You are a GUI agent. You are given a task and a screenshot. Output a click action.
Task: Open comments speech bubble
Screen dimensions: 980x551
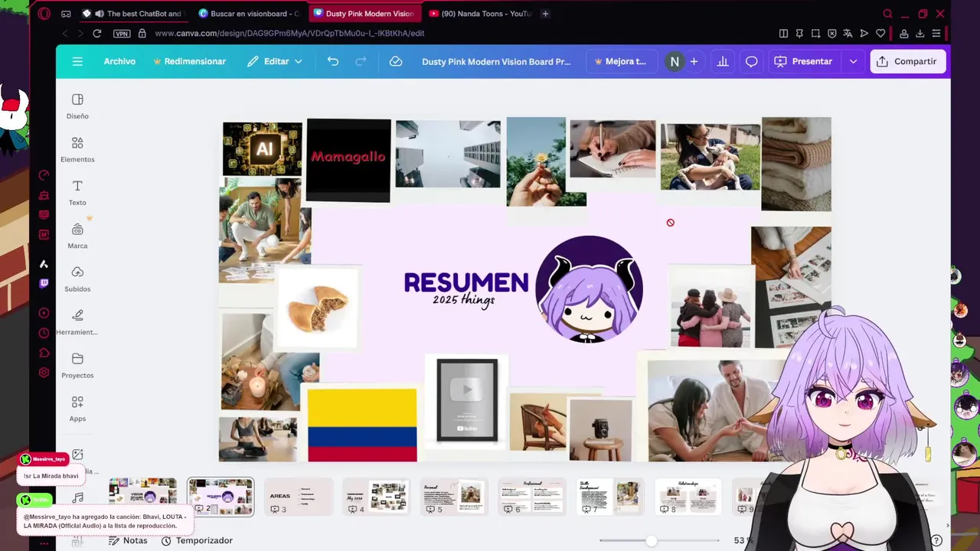pyautogui.click(x=752, y=61)
